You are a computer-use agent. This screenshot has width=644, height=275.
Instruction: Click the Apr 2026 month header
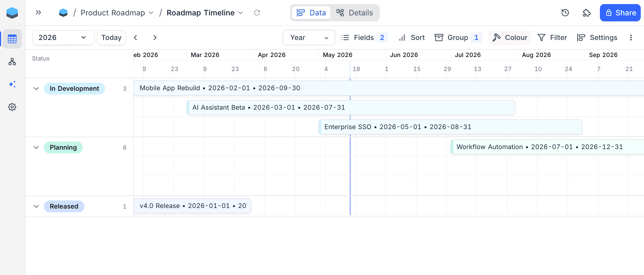(x=272, y=55)
